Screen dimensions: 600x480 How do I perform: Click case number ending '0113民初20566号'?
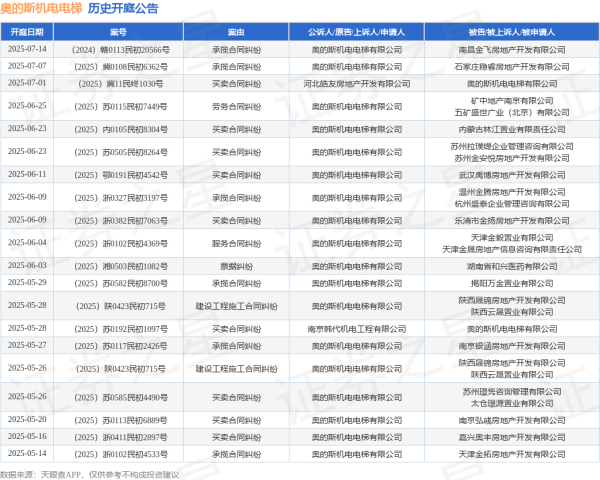click(121, 50)
